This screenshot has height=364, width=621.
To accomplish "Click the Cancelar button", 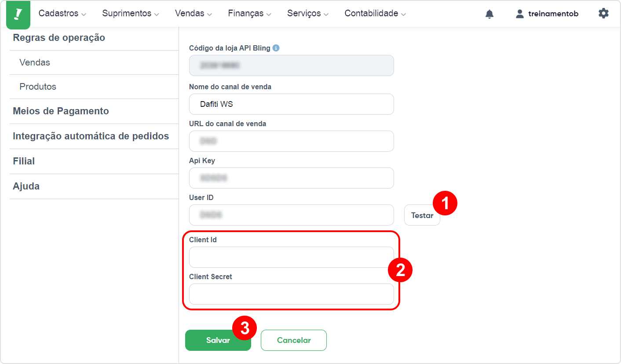I will 294,340.
